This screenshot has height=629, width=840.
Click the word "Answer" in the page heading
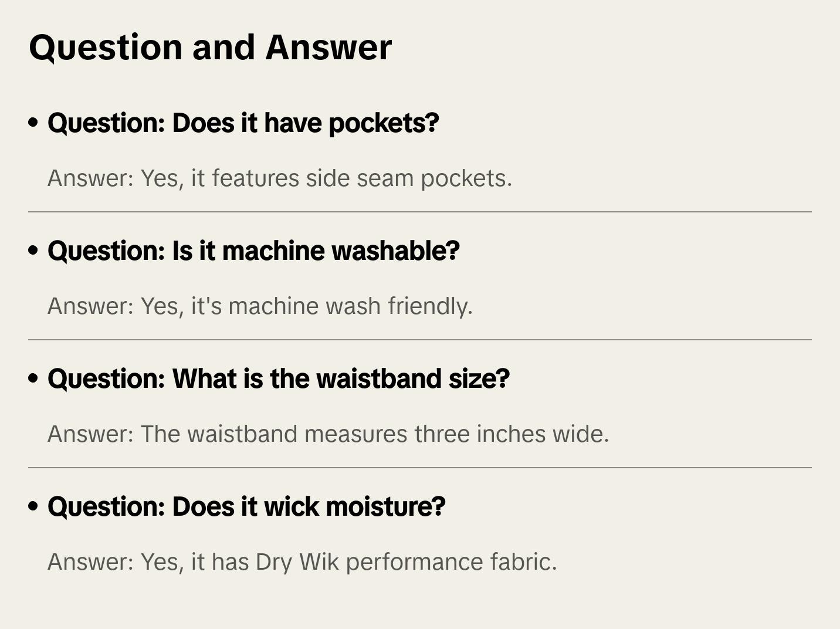(x=328, y=47)
